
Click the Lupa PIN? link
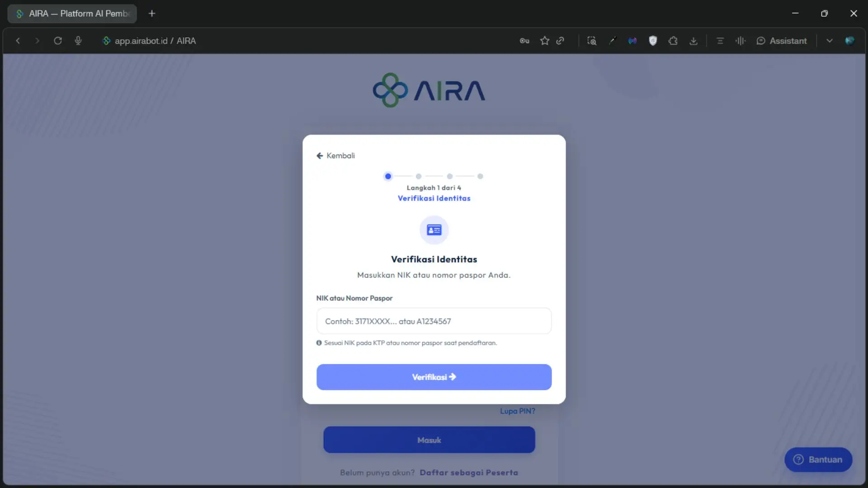(x=518, y=411)
